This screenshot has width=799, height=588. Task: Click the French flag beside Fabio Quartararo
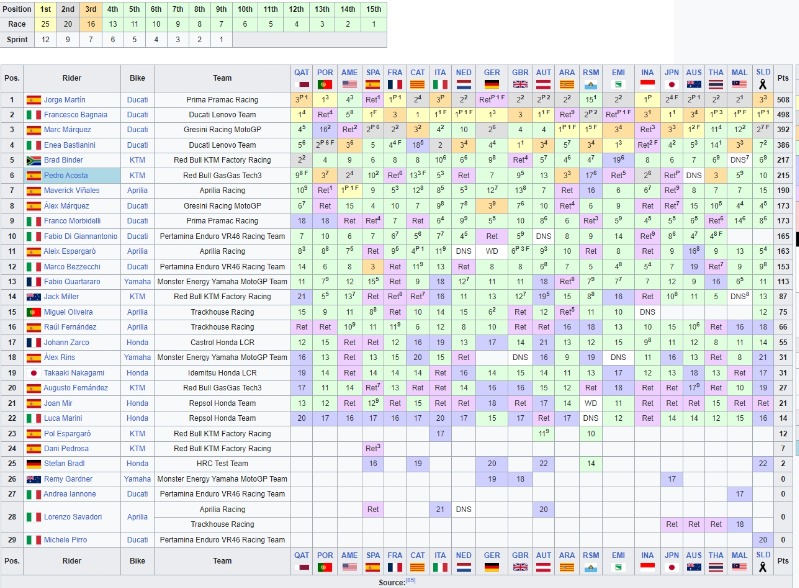[34, 282]
